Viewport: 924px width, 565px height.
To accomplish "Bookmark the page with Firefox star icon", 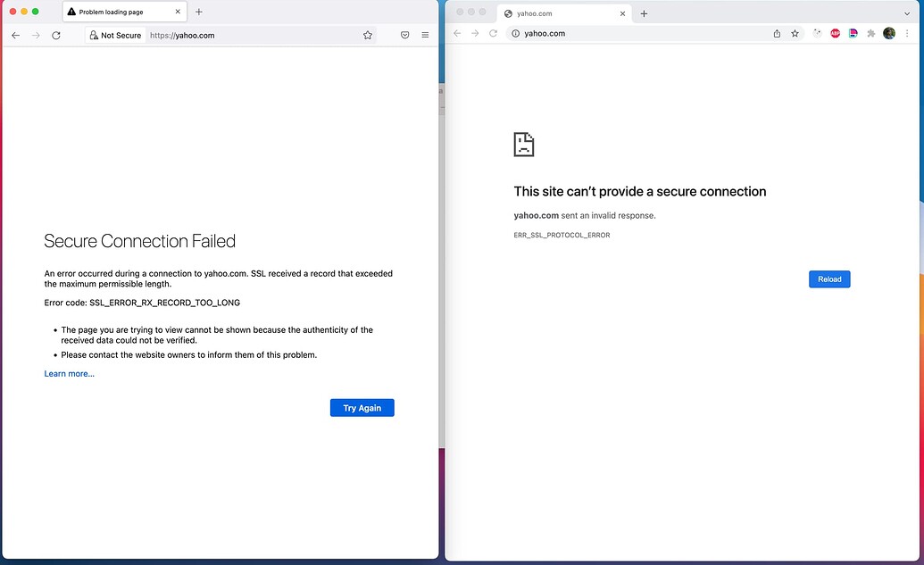I will point(367,35).
